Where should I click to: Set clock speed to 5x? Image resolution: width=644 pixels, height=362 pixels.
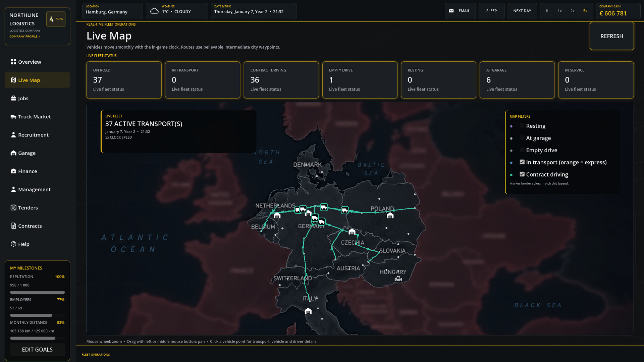585,11
